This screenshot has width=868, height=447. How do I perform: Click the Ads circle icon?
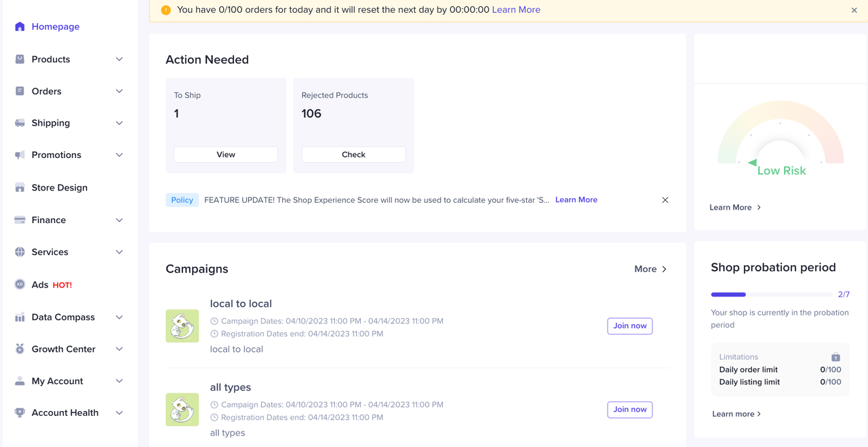[x=20, y=284]
